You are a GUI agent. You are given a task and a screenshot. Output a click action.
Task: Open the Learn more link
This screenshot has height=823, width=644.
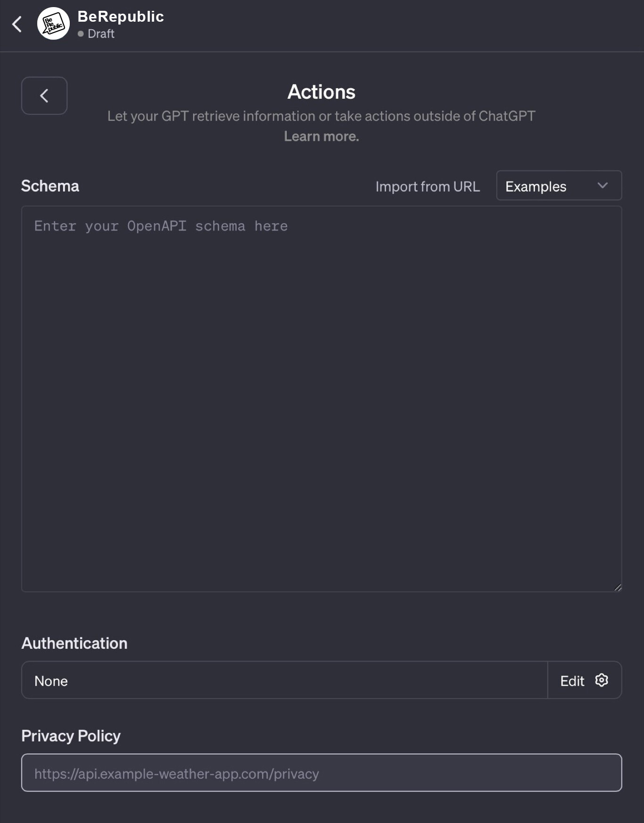322,137
